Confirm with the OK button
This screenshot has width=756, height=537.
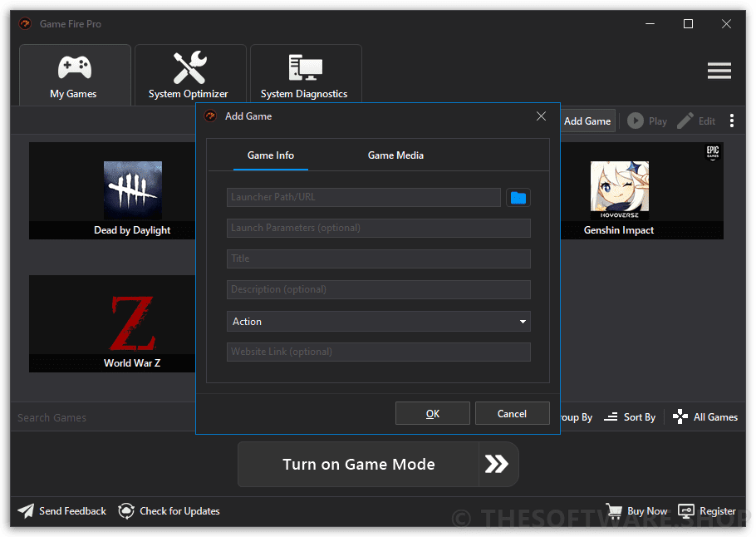click(x=433, y=413)
